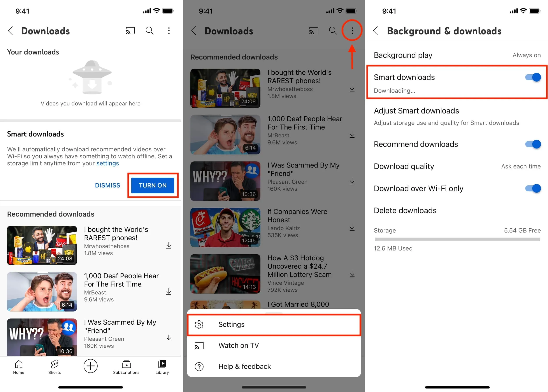Screen dimensions: 548x392
Task: Click TURN ON for Smart downloads
Action: click(153, 185)
